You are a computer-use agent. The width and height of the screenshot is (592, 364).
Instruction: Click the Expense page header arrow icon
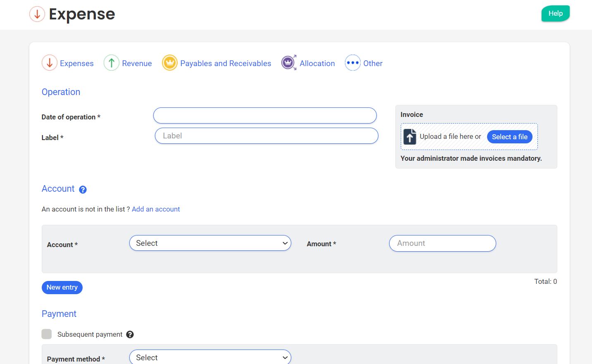click(x=37, y=14)
